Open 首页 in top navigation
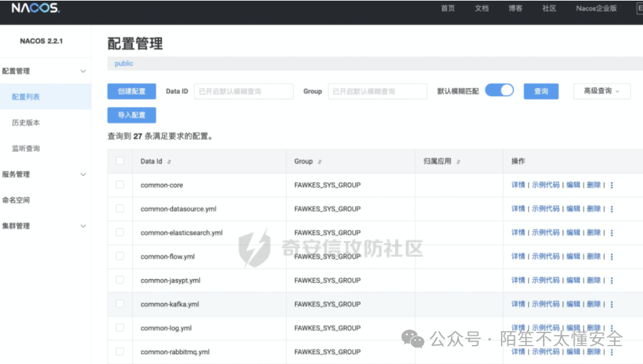Screen dimensions: 643x364 coord(447,8)
